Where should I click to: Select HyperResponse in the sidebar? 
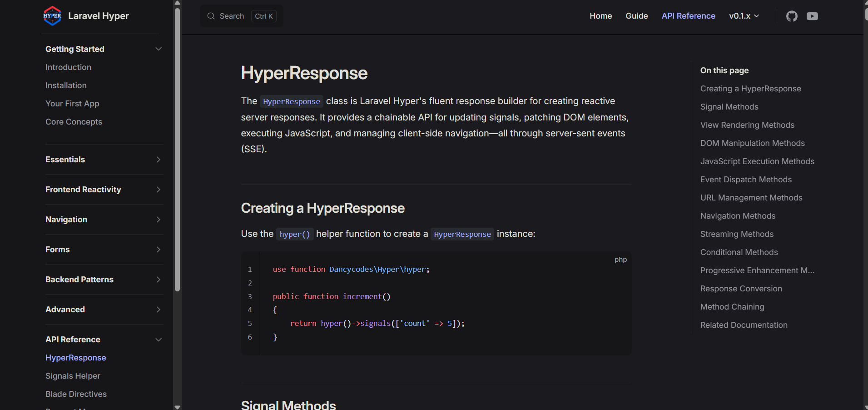tap(75, 358)
